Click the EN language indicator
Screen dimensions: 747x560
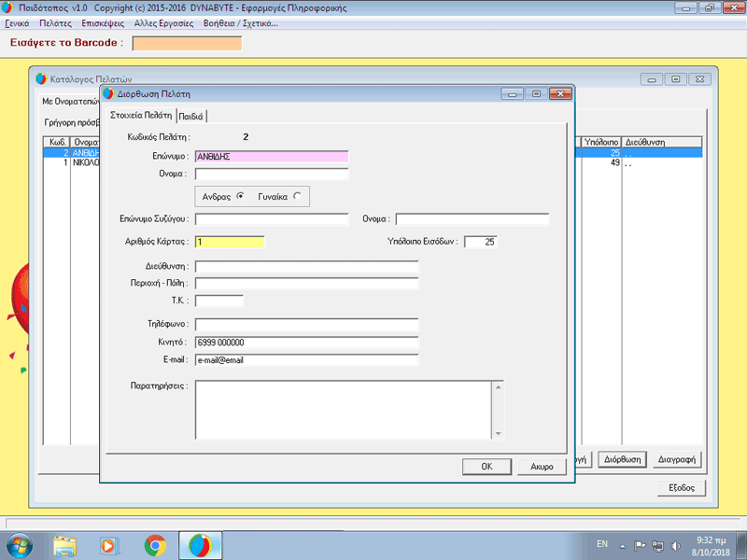pos(602,544)
